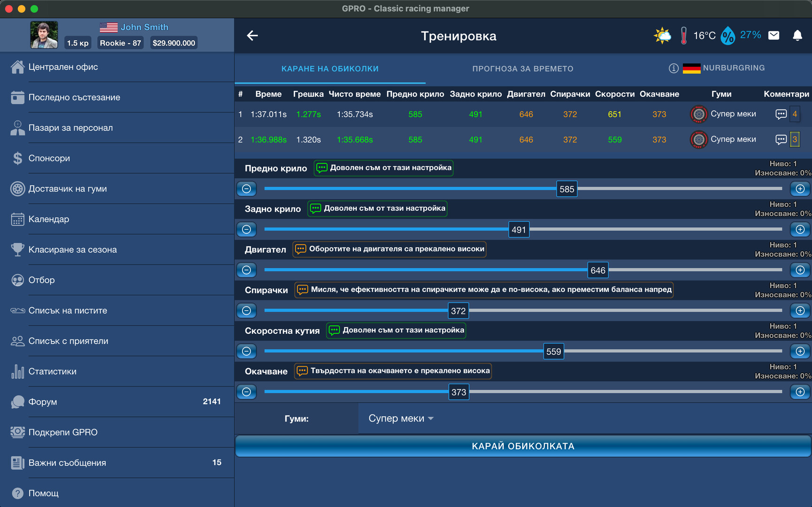Decrease Предно крило with minus button

point(246,189)
